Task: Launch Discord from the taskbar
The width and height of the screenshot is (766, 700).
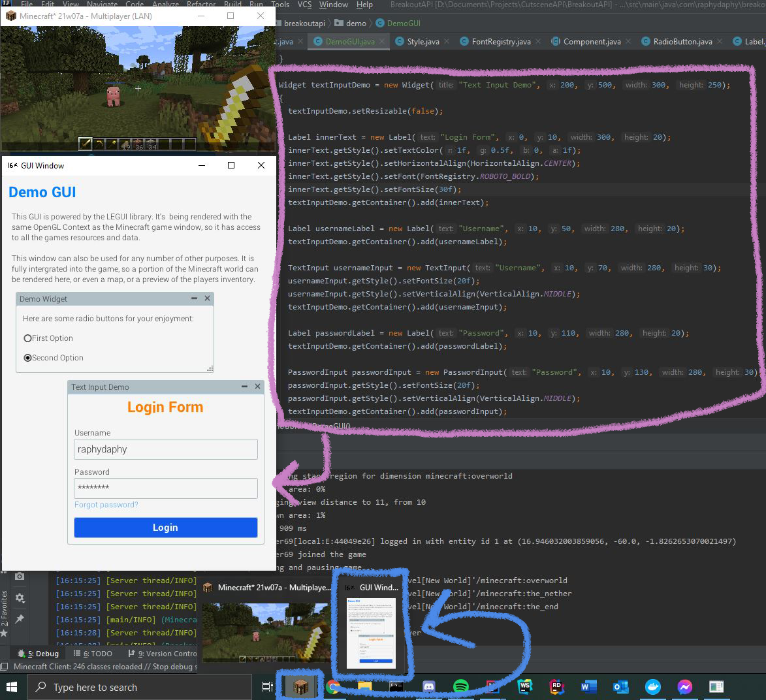Action: click(428, 687)
